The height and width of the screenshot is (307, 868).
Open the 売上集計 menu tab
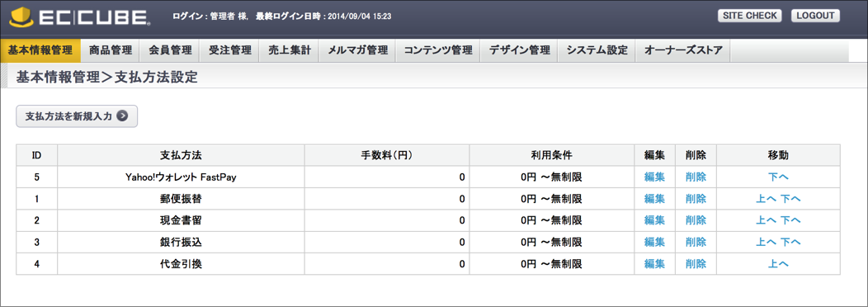click(x=290, y=50)
